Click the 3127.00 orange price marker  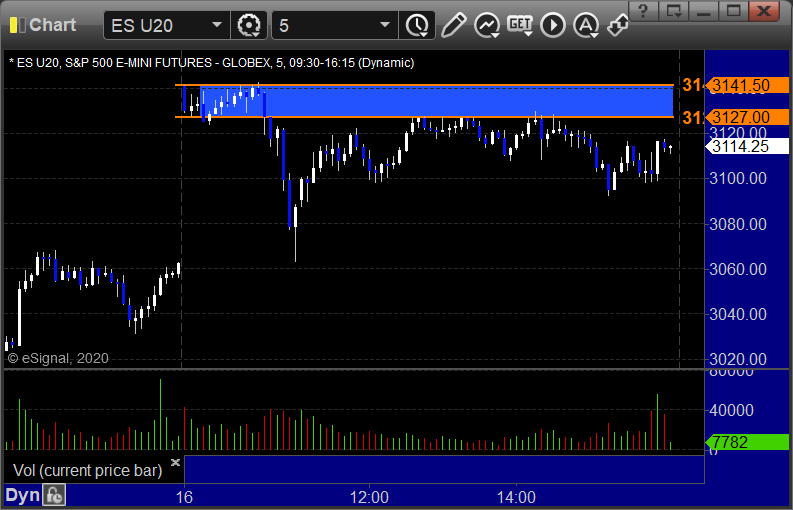(747, 117)
